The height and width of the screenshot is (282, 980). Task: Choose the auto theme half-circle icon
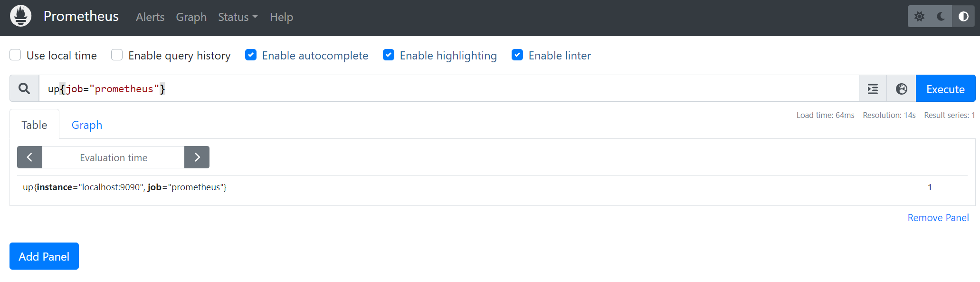point(963,16)
